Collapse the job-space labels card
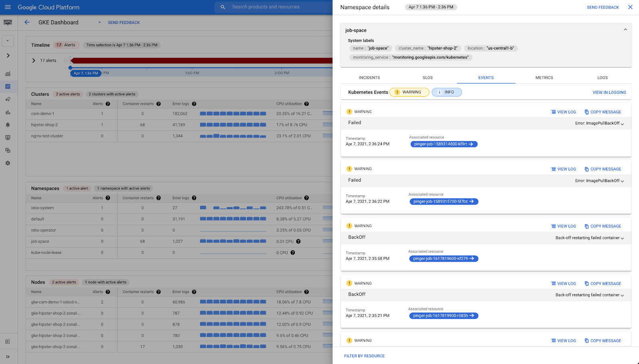 (x=625, y=30)
